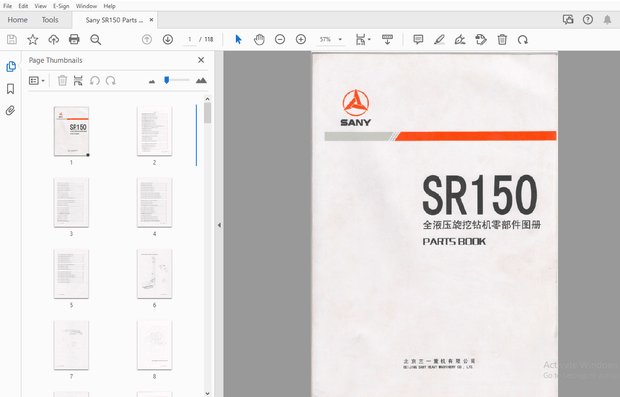Select the page 3 thumbnail
Image resolution: width=620 pixels, height=397 pixels.
click(x=71, y=202)
